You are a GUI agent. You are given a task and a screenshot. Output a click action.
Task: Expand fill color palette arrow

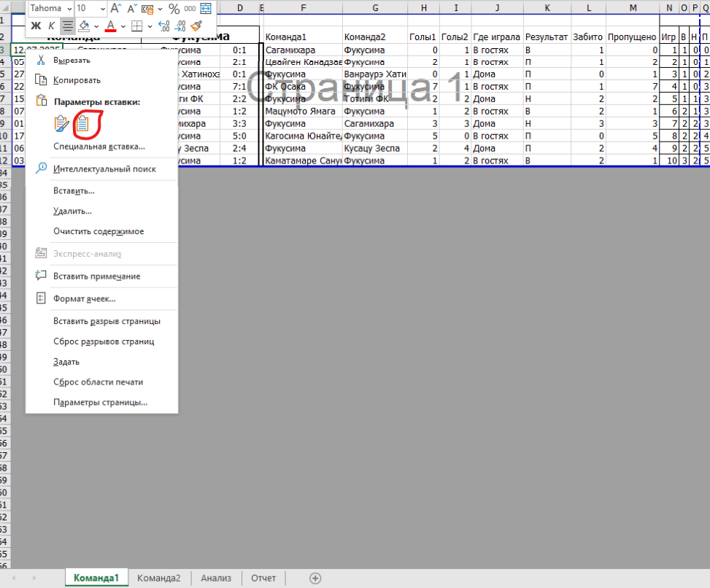coord(96,26)
